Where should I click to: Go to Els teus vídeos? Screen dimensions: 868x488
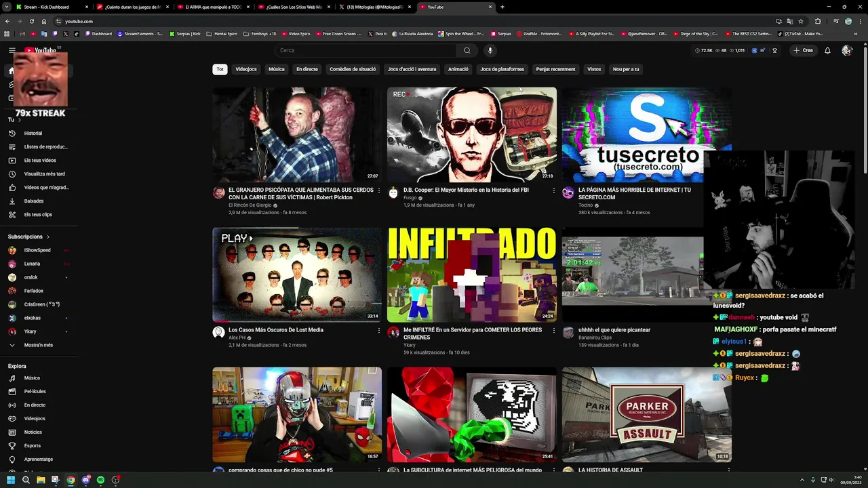pos(39,160)
